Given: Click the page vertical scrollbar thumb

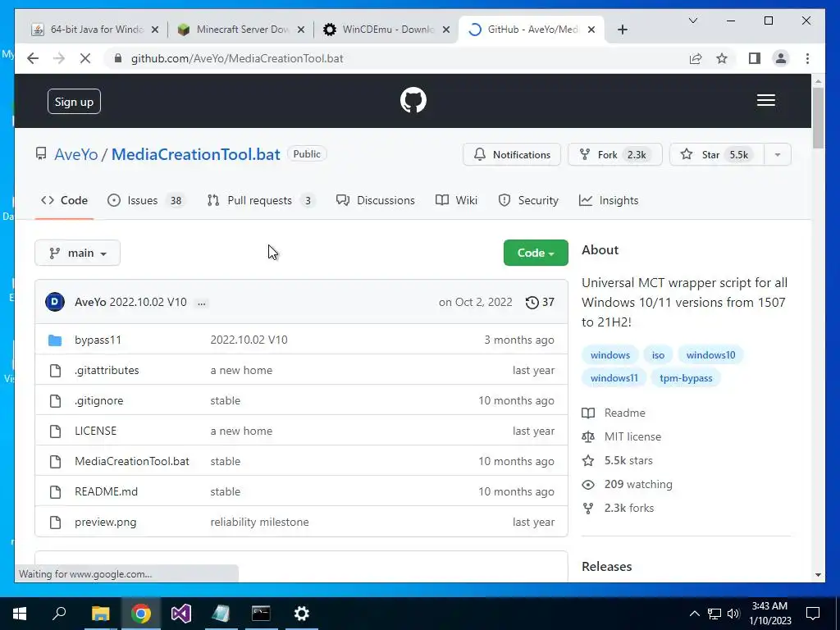Looking at the screenshot, I should click(818, 118).
